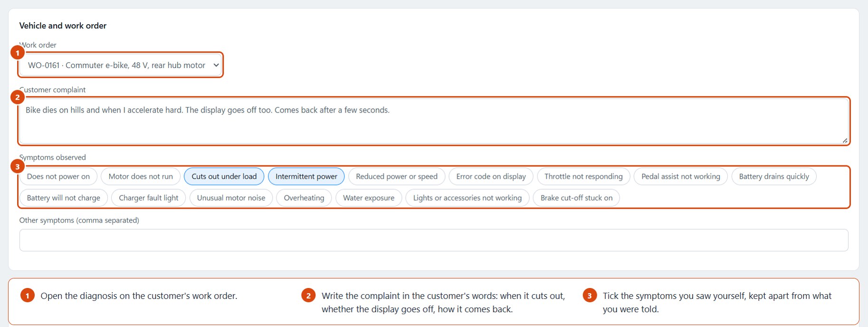The height and width of the screenshot is (327, 868).
Task: Select the 'Charger fault light' chip
Action: pyautogui.click(x=149, y=198)
